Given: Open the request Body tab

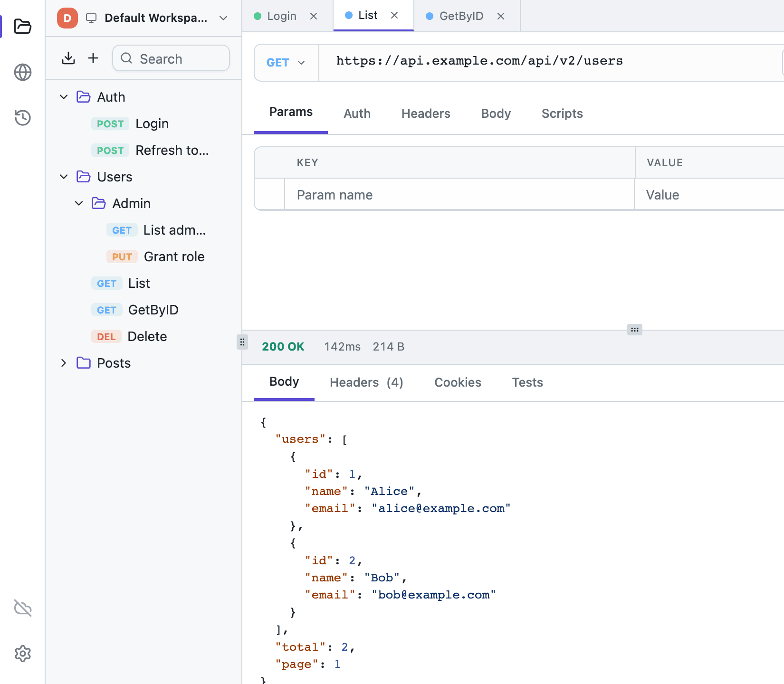Looking at the screenshot, I should [x=496, y=114].
